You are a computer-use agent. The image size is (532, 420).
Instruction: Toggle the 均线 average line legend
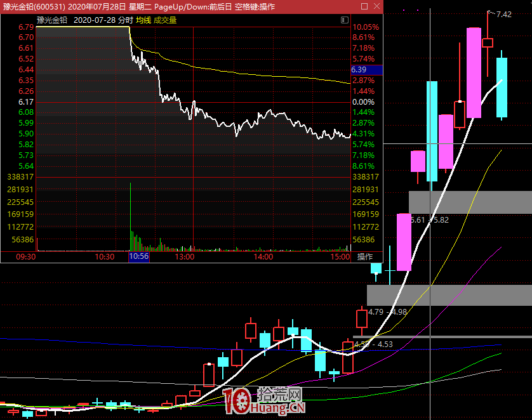click(x=143, y=20)
